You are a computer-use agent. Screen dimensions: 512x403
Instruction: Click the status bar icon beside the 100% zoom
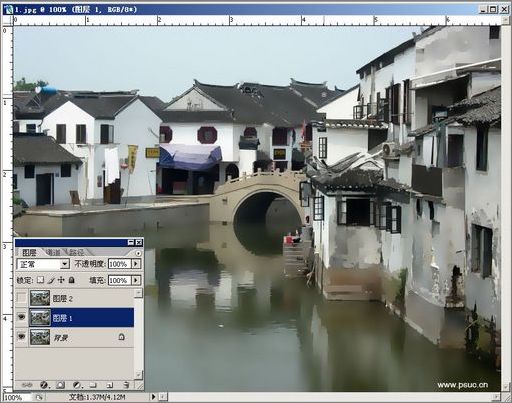[x=39, y=397]
